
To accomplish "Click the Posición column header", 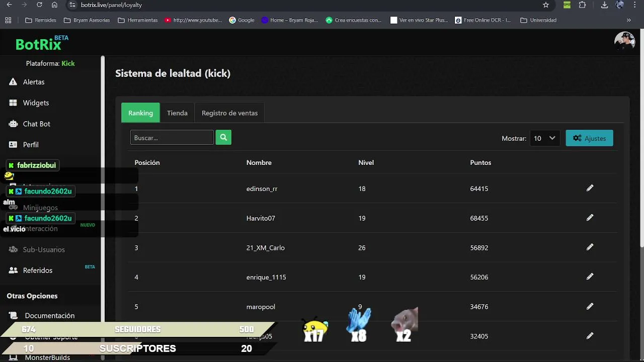I will pos(147,162).
